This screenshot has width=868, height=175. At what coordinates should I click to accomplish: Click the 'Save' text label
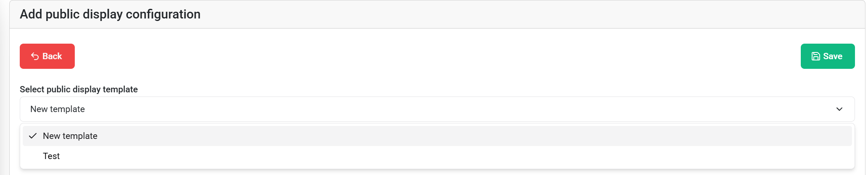[832, 56]
